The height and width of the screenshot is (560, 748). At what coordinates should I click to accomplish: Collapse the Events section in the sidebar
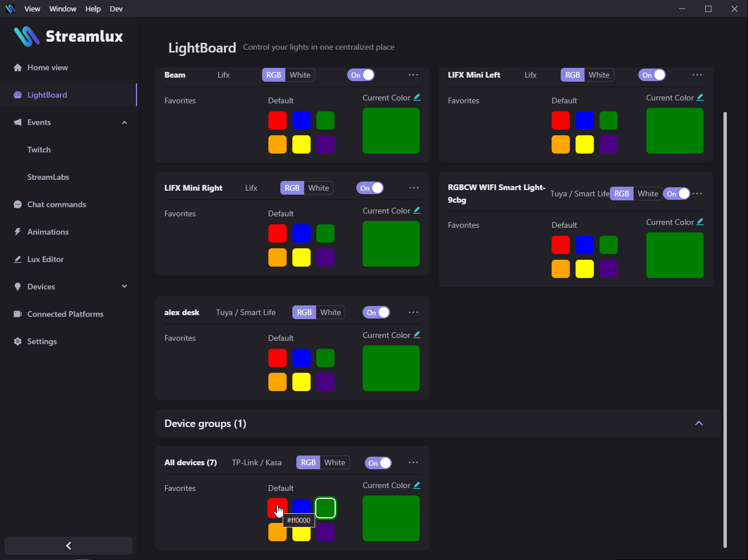(124, 122)
